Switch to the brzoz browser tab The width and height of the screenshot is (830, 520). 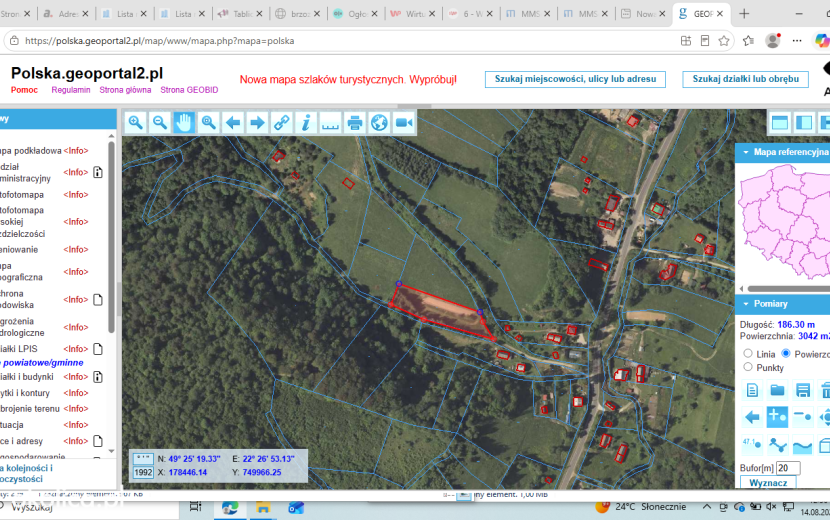pos(297,14)
